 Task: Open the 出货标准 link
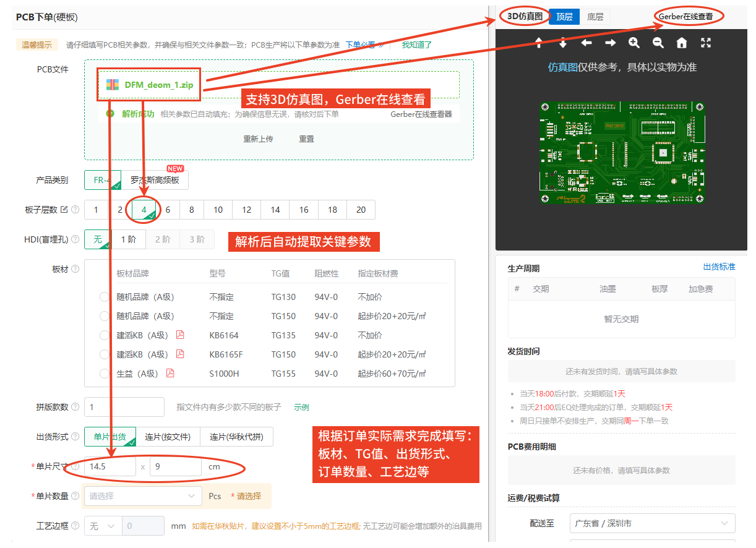tap(719, 267)
